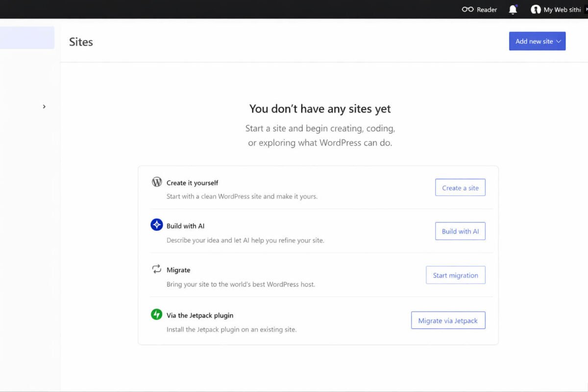
Task: Click Bring your site to the world's best text
Action: [x=241, y=284]
